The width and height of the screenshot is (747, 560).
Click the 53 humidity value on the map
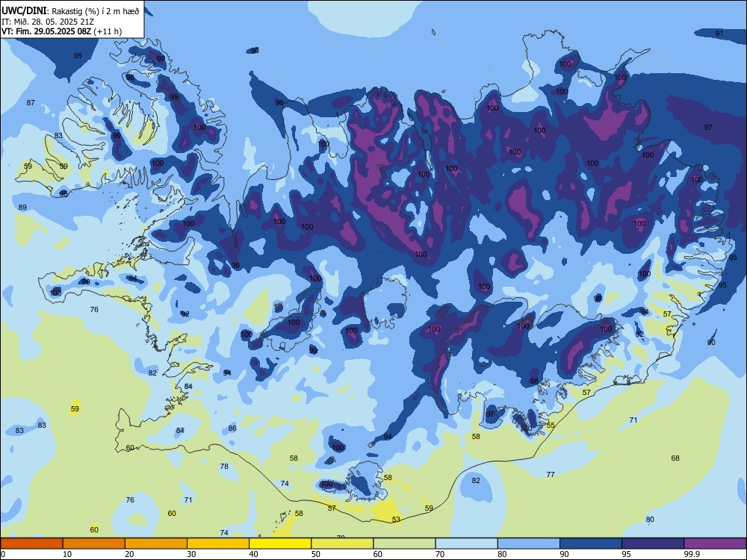[x=397, y=520]
